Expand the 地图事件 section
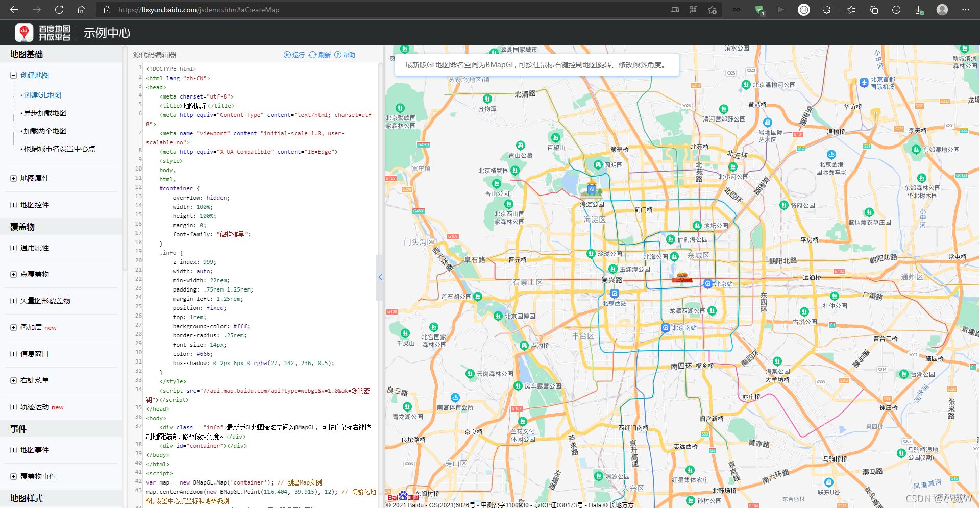980x508 pixels. click(x=13, y=450)
